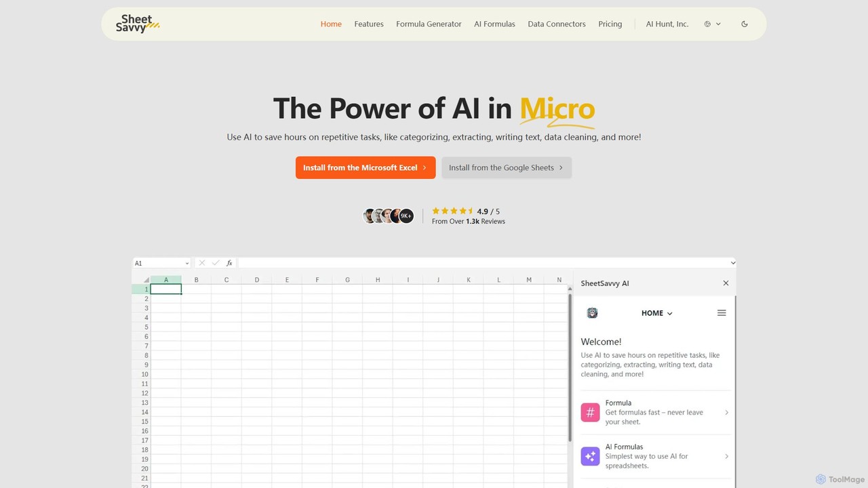The height and width of the screenshot is (488, 868).
Task: Open the AI Formulas nav item
Action: point(494,24)
